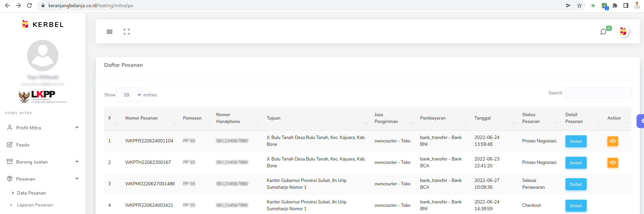644x214 pixels.
Task: Reload the browser page
Action: pos(29,5)
